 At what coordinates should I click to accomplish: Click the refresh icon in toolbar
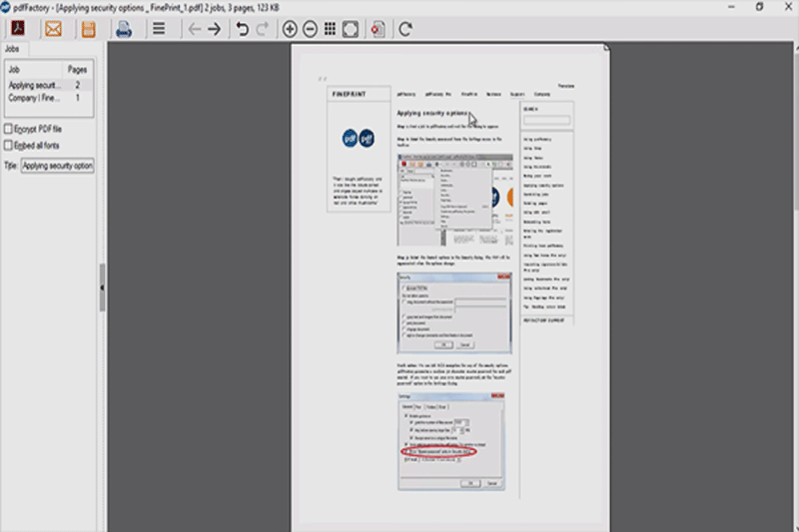(405, 29)
